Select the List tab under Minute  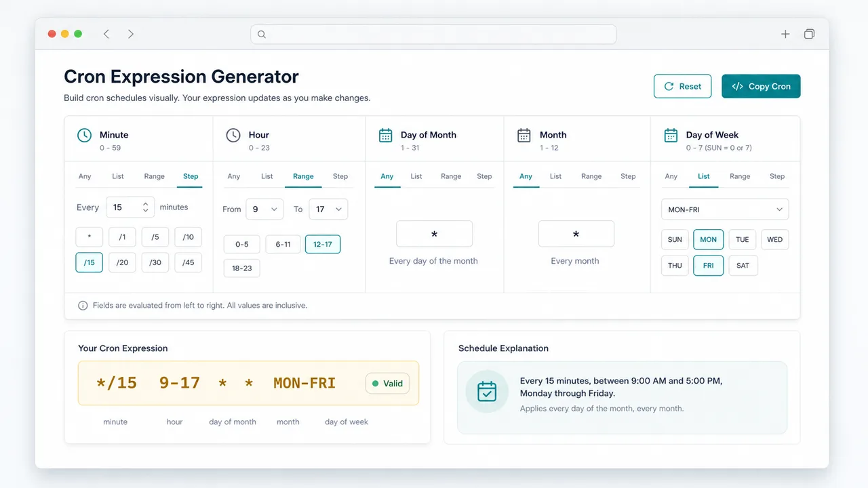click(x=118, y=176)
